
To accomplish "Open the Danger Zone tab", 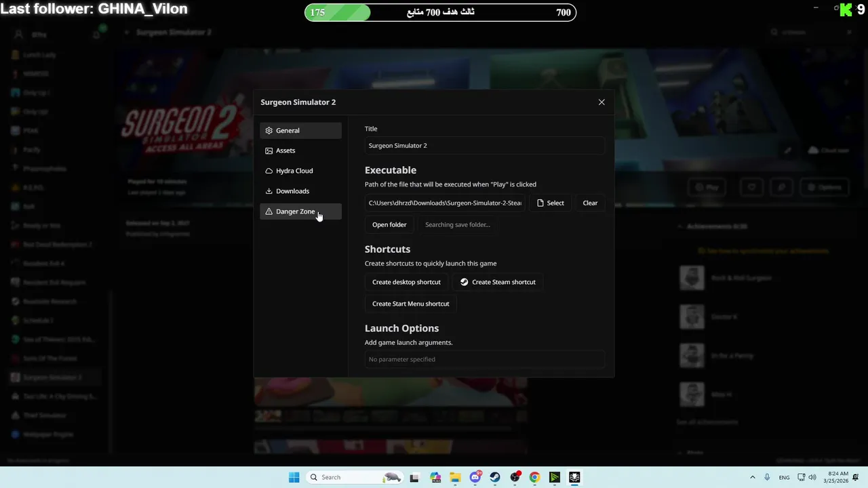I will coord(300,211).
